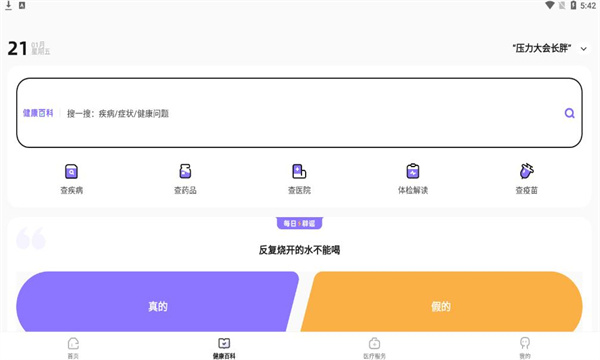Tap the 每日辟谣 badge
The image size is (600, 360).
point(299,223)
